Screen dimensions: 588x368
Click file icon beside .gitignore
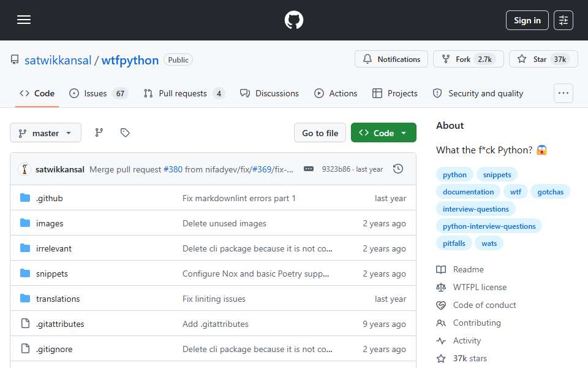(x=25, y=348)
